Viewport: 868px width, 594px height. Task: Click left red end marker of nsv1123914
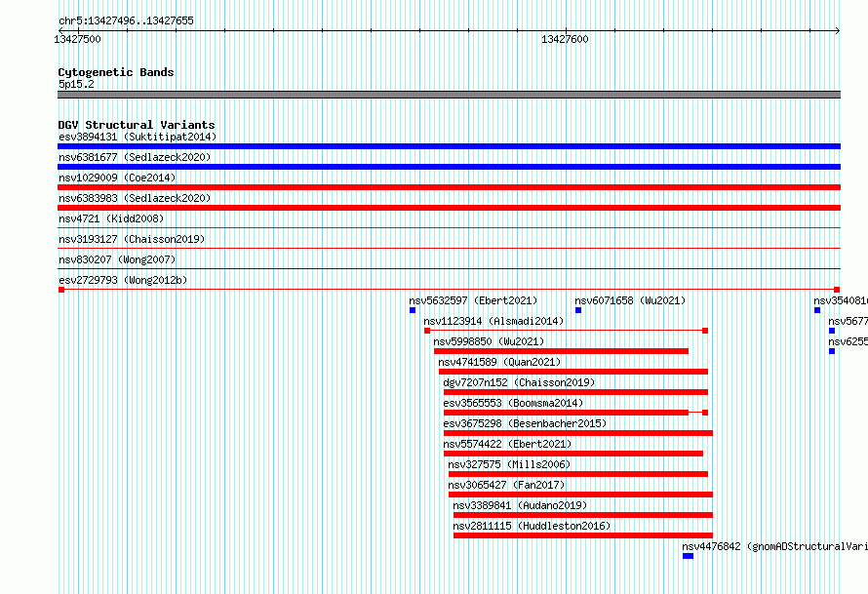pos(427,331)
